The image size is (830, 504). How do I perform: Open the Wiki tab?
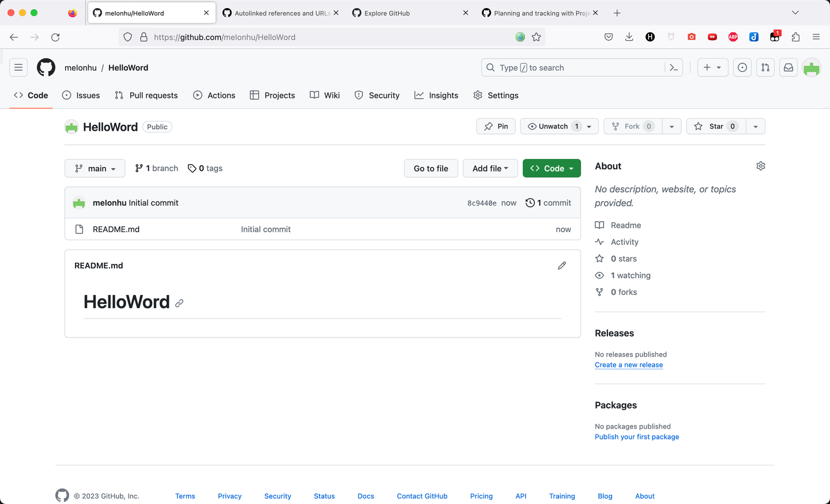[x=325, y=95]
